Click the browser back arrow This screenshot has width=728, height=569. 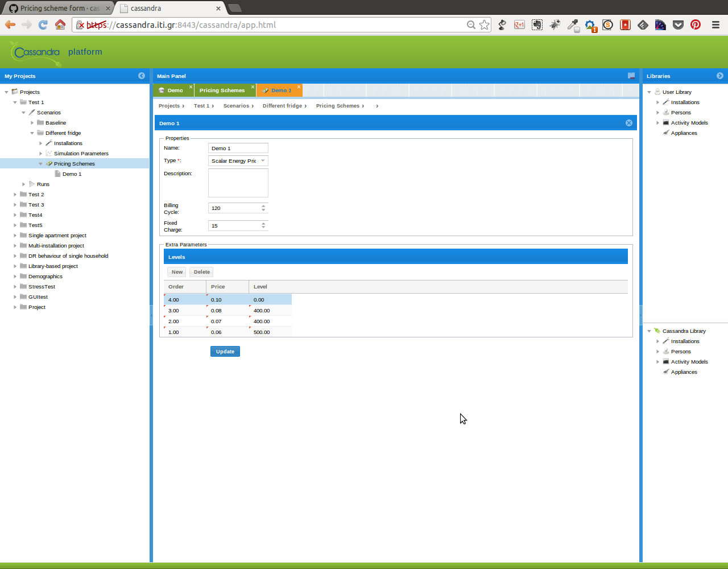[10, 24]
